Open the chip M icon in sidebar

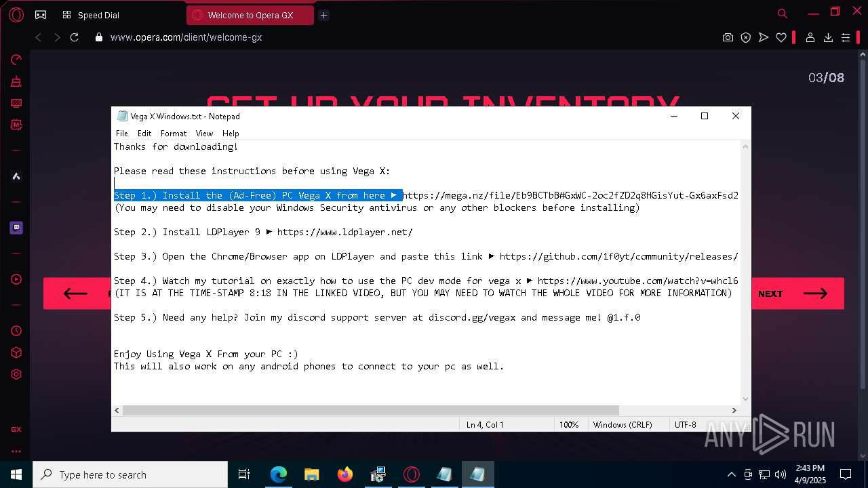(16, 125)
